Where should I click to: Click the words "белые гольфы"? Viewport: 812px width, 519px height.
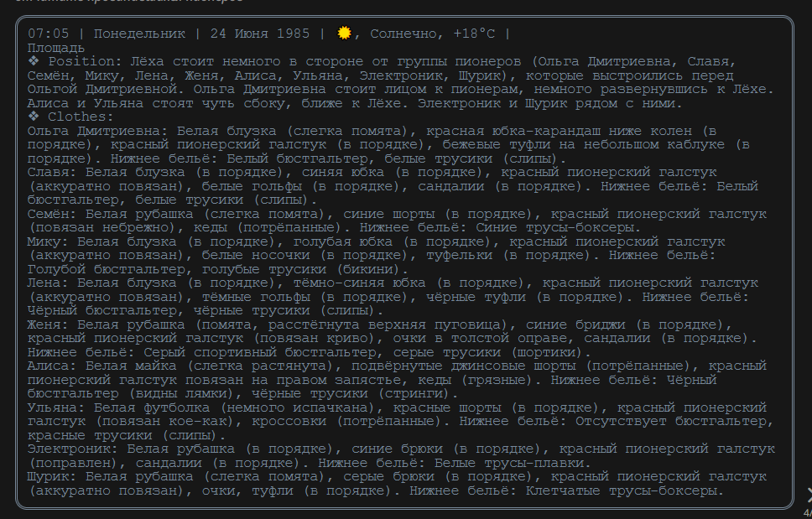pos(252,186)
